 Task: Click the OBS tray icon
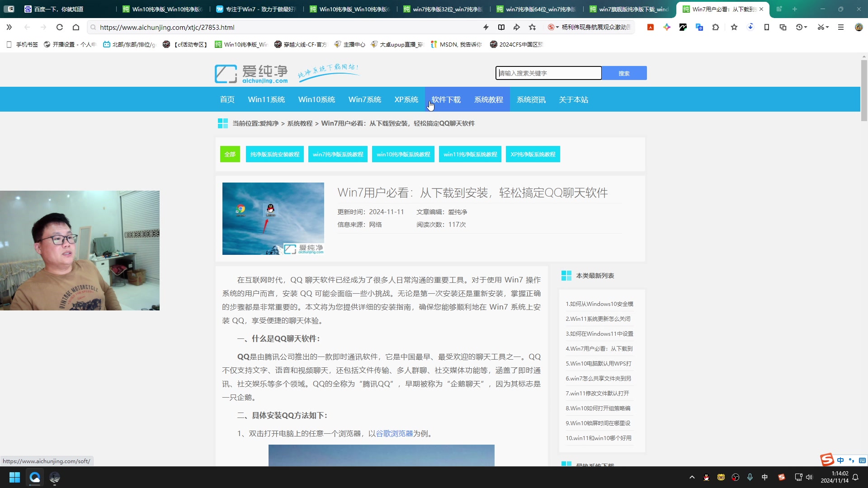(736, 477)
